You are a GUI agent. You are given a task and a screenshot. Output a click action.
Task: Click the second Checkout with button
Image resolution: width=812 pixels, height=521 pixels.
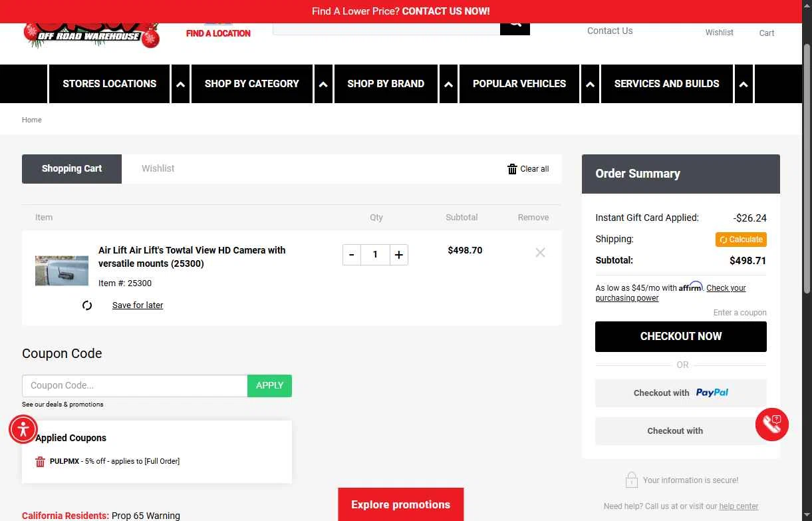681,431
